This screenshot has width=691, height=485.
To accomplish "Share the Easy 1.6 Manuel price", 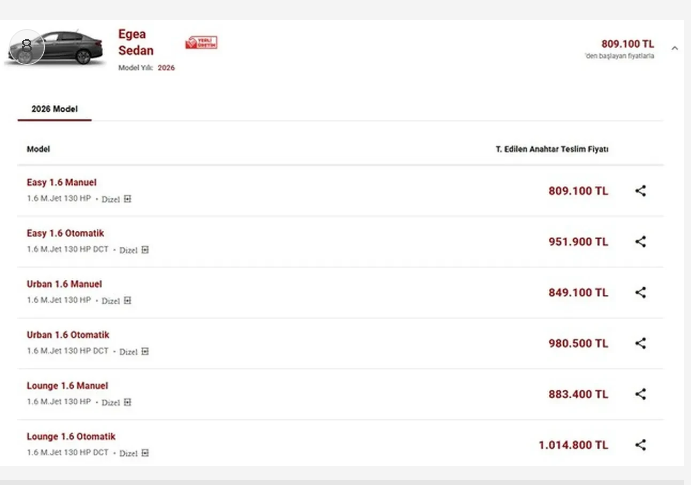I will tap(641, 191).
